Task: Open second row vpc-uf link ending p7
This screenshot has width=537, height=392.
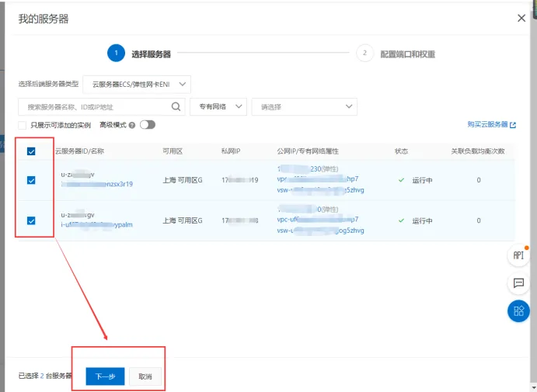Action: (318, 219)
